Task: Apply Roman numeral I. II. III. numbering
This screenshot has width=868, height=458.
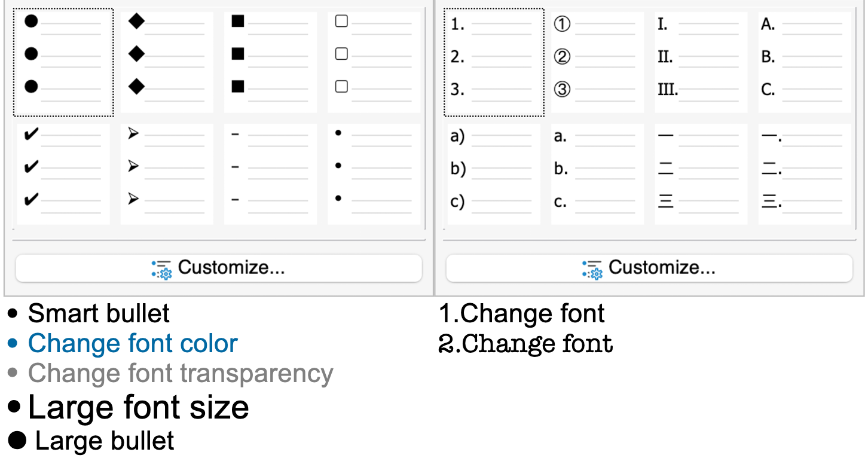Action: (701, 62)
